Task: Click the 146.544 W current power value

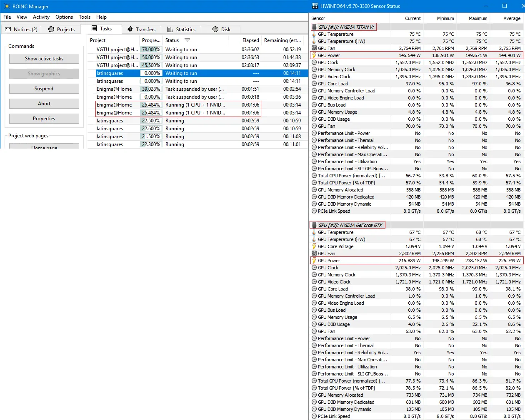Action: (x=410, y=55)
